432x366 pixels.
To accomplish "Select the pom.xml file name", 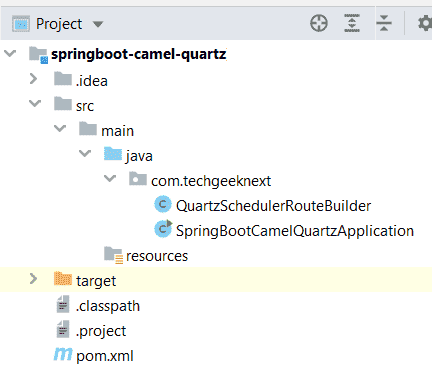I will 105,356.
